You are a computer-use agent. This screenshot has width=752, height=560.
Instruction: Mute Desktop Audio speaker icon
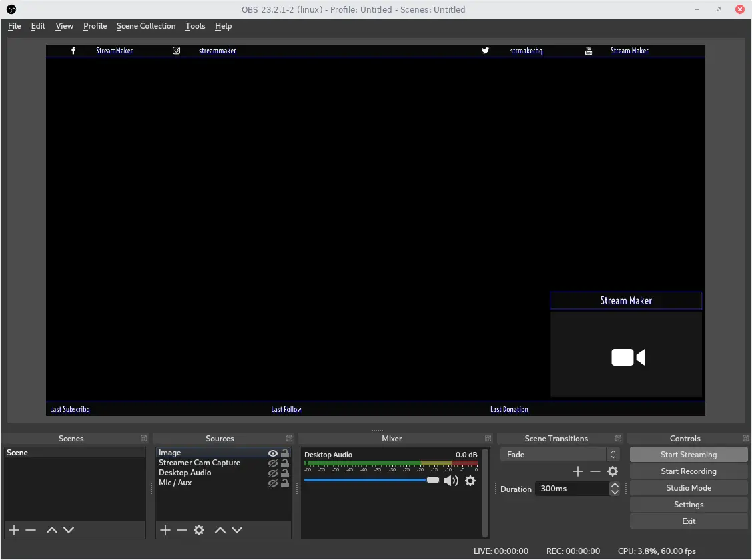click(451, 481)
